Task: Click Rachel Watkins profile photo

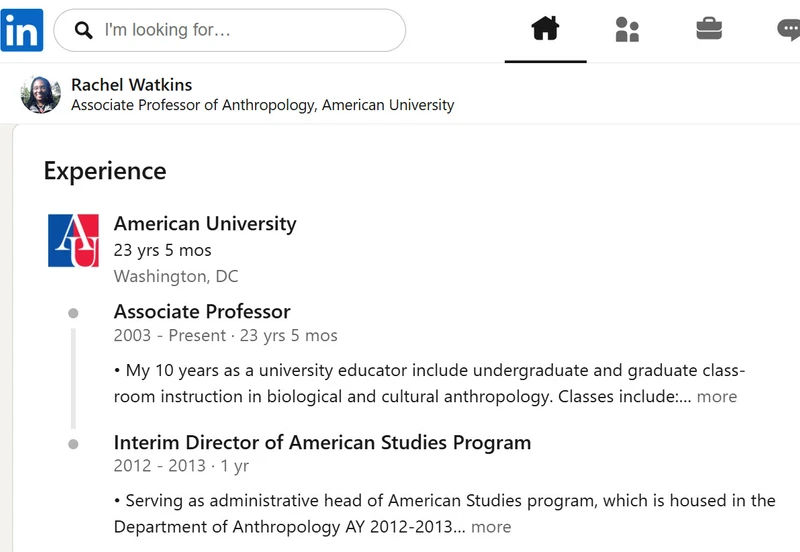Action: click(x=41, y=94)
